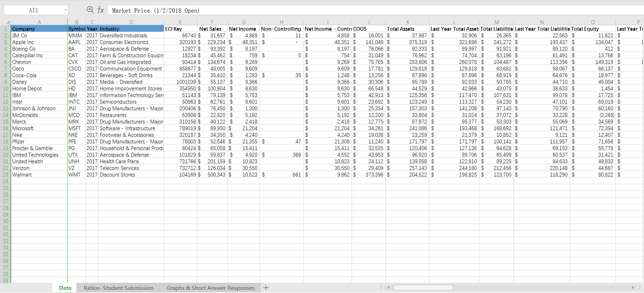Select the Coca-Cola company cell
Image resolution: width=644 pixels, height=293 pixels.
[x=39, y=75]
